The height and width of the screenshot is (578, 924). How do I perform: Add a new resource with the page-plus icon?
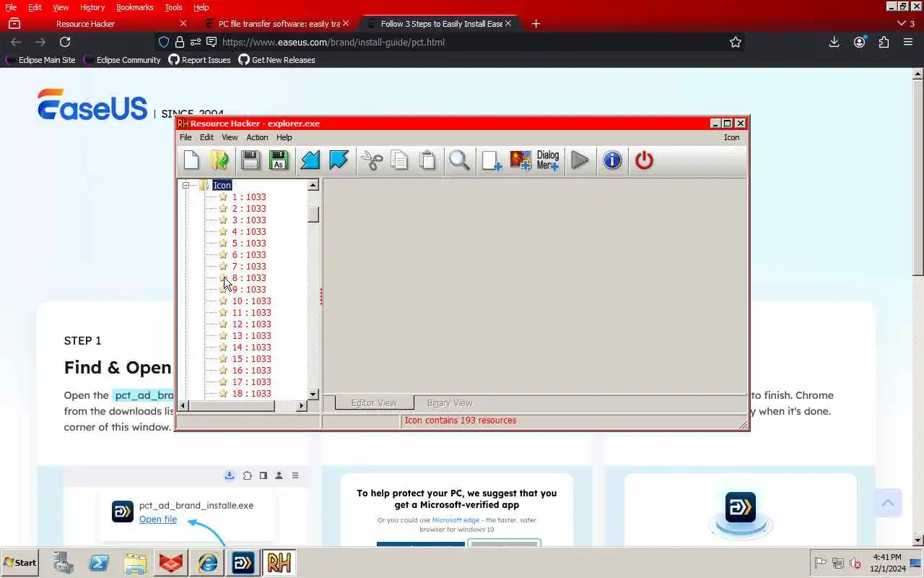click(492, 160)
